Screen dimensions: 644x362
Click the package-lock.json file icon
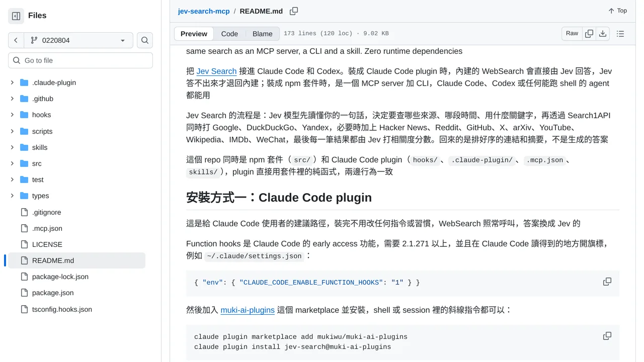[x=24, y=277]
